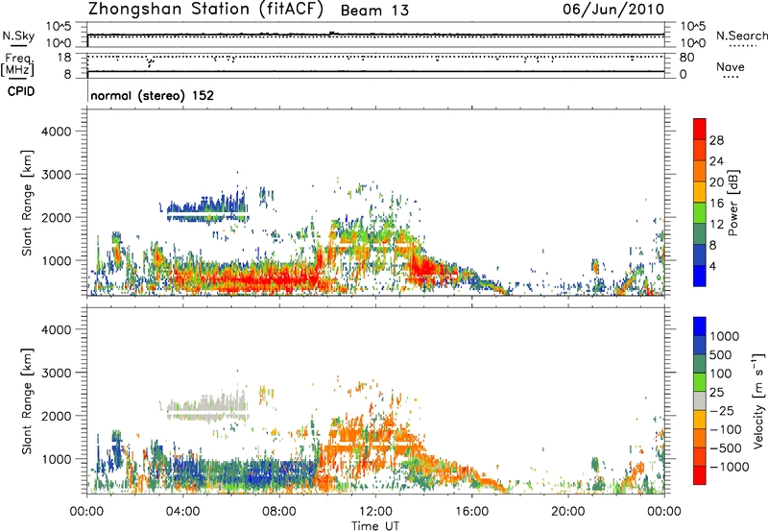
Task: Click '-1000' on velocity colorbar scale
Action: coord(730,467)
